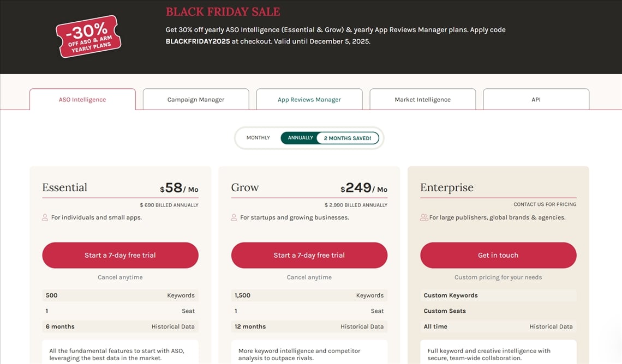Click the group icon in Enterprise plan
The height and width of the screenshot is (364, 622).
[424, 217]
